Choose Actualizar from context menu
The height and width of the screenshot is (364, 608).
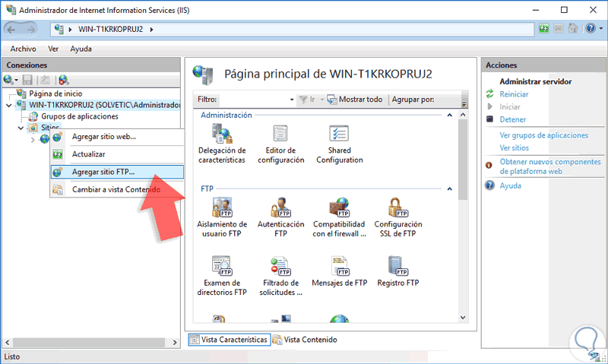tap(117, 154)
